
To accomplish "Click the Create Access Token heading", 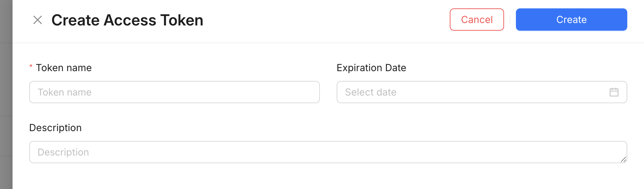I will (127, 20).
